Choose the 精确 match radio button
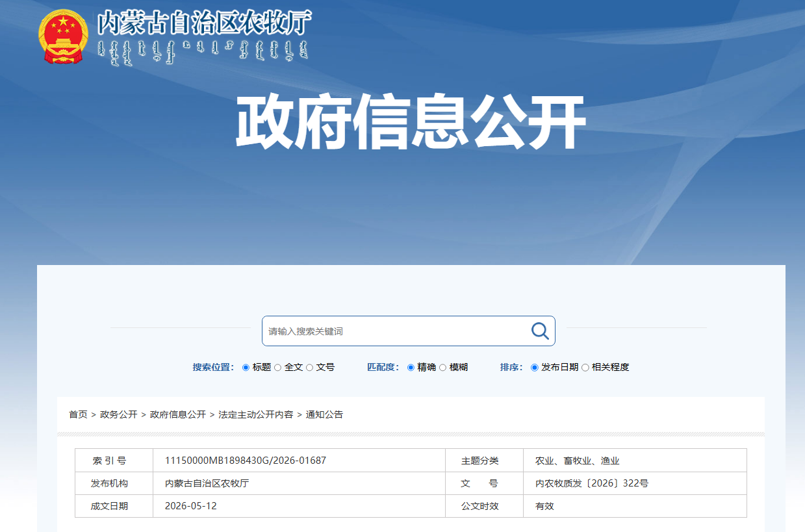Image resolution: width=805 pixels, height=532 pixels. (x=411, y=368)
